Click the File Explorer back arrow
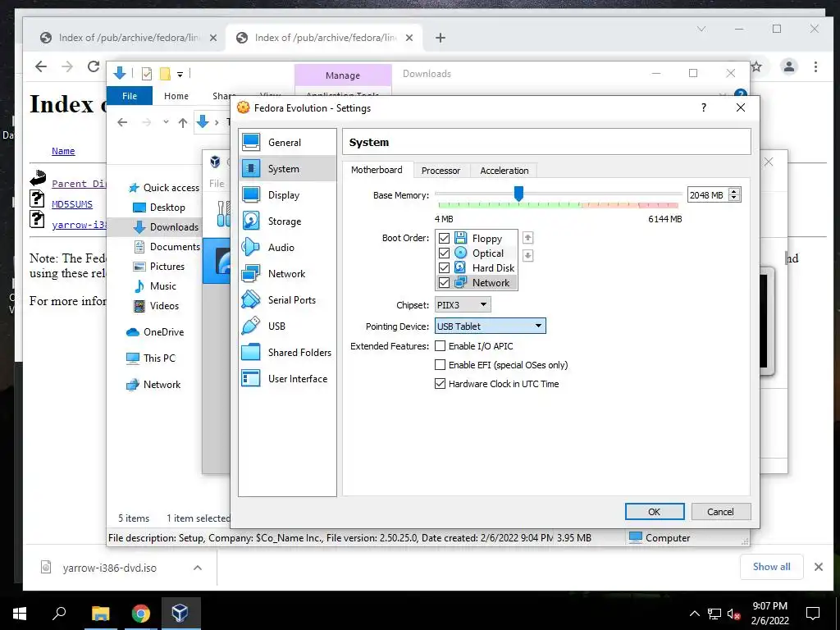 click(x=122, y=123)
